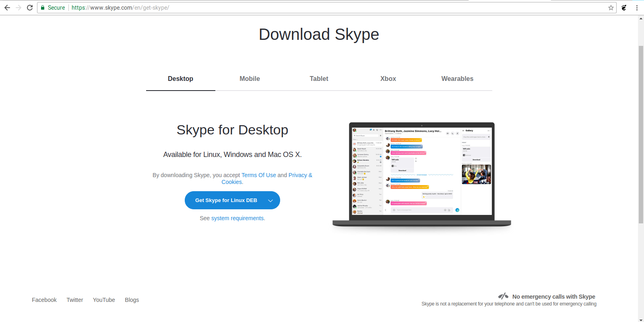Viewport: 644px width, 322px height.
Task: Switch to the Mobile tab
Action: point(250,79)
